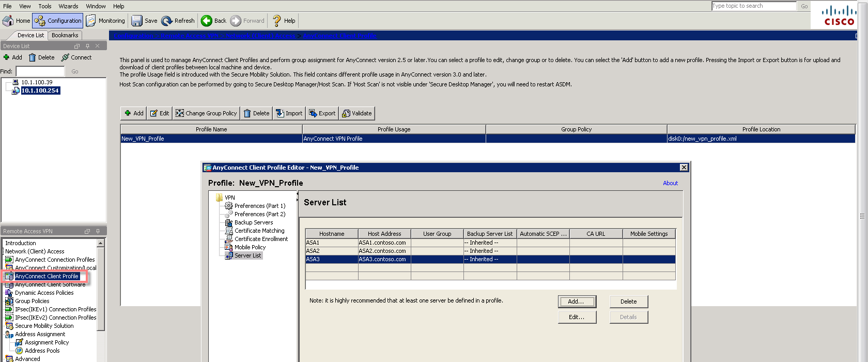Click the Backup Server List column header
The image size is (868, 362).
coord(490,234)
